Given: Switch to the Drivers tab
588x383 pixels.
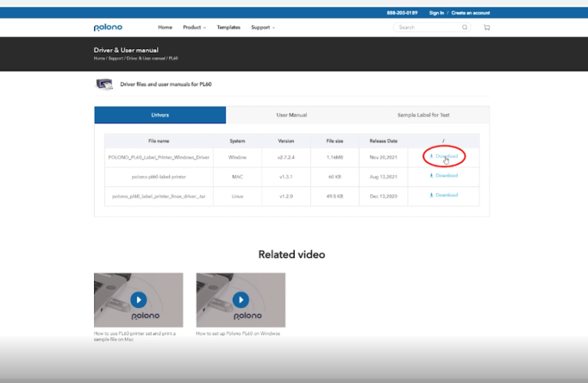Looking at the screenshot, I should coord(160,115).
